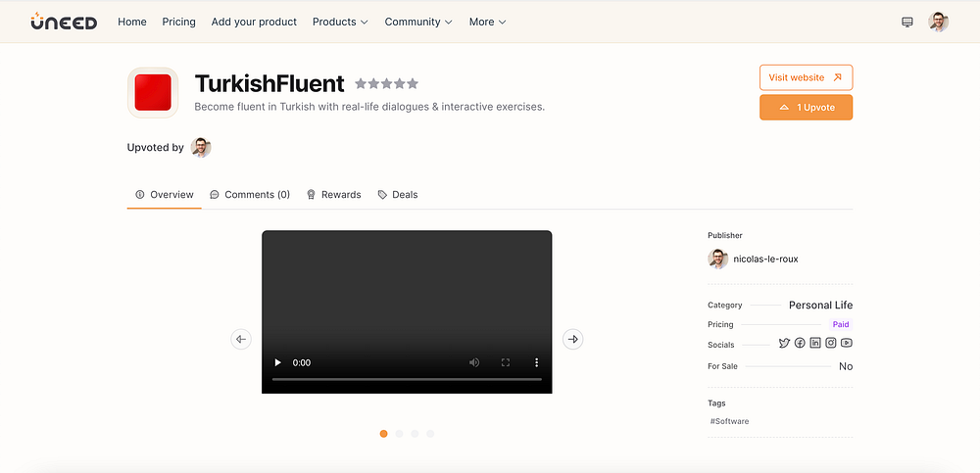The height and width of the screenshot is (473, 980).
Task: Switch to the Overview tab
Action: (165, 194)
